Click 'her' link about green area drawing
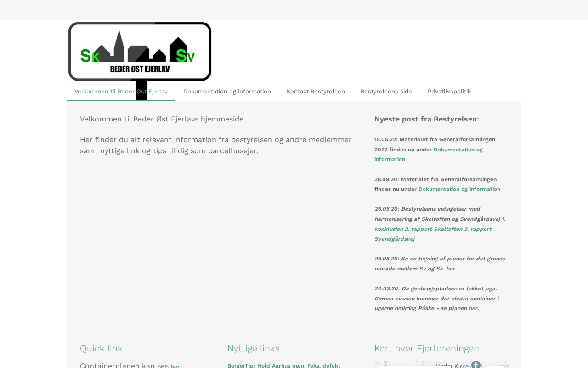Viewport: 588px width, 368px height. click(x=451, y=269)
